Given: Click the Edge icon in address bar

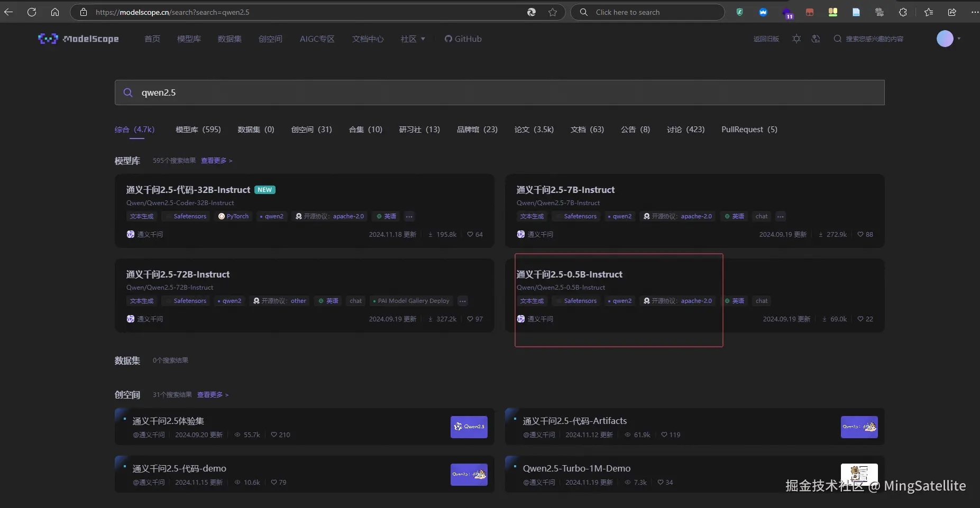Looking at the screenshot, I should click(x=532, y=12).
